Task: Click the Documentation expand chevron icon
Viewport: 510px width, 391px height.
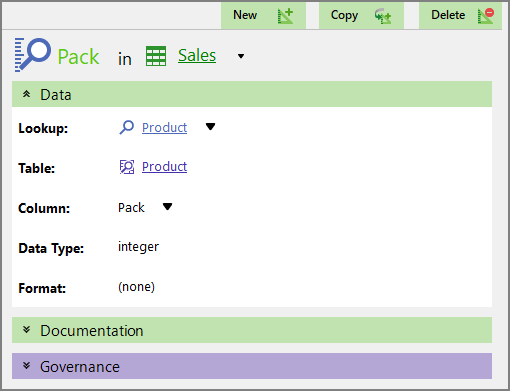Action: point(27,330)
